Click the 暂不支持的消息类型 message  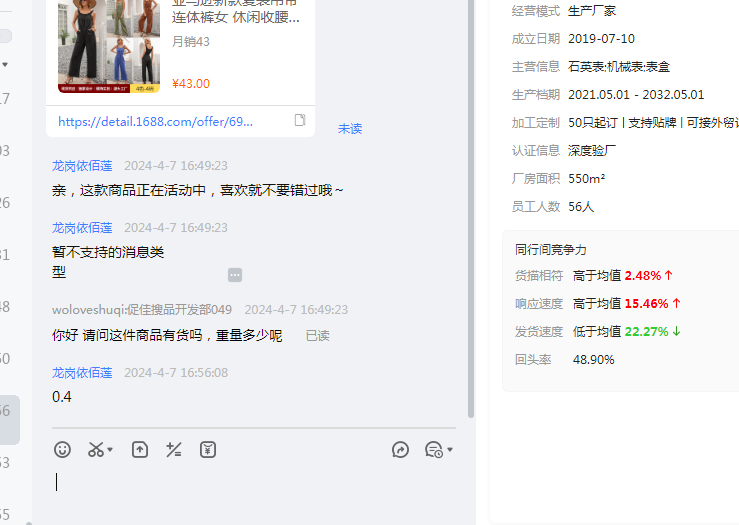tap(108, 262)
